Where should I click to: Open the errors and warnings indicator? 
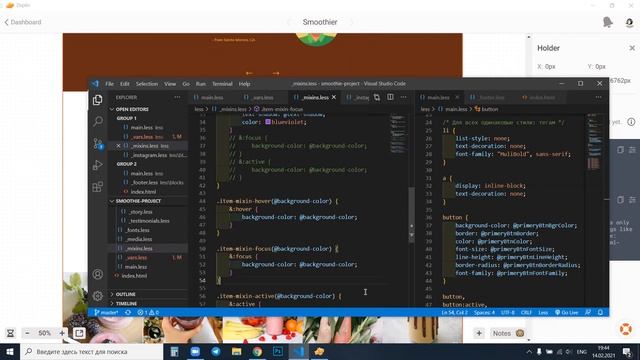pyautogui.click(x=148, y=312)
